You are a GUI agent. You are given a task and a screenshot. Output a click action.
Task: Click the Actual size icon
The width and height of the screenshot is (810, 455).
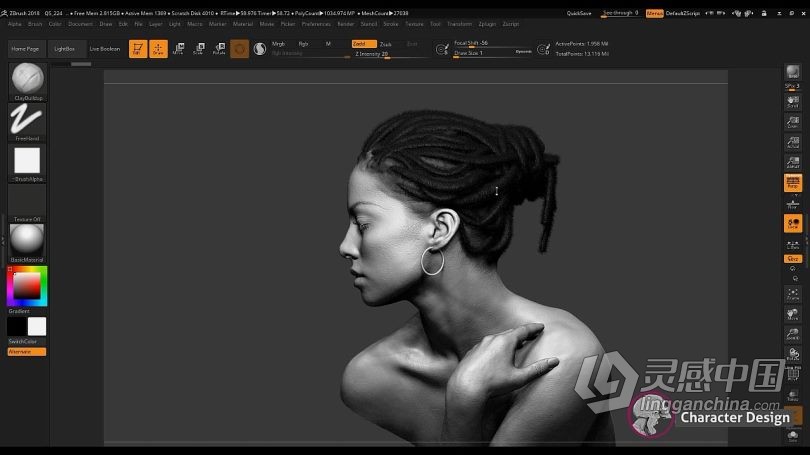pos(793,142)
